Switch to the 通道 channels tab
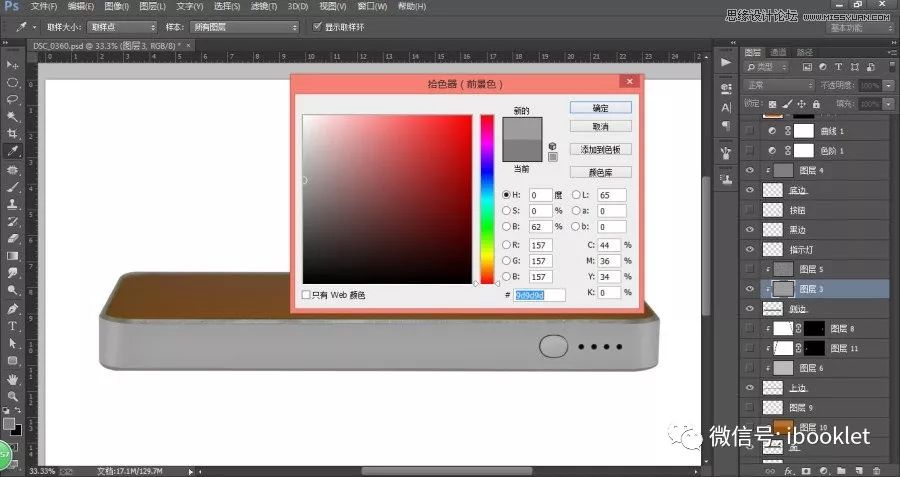The image size is (900, 477). (x=777, y=52)
